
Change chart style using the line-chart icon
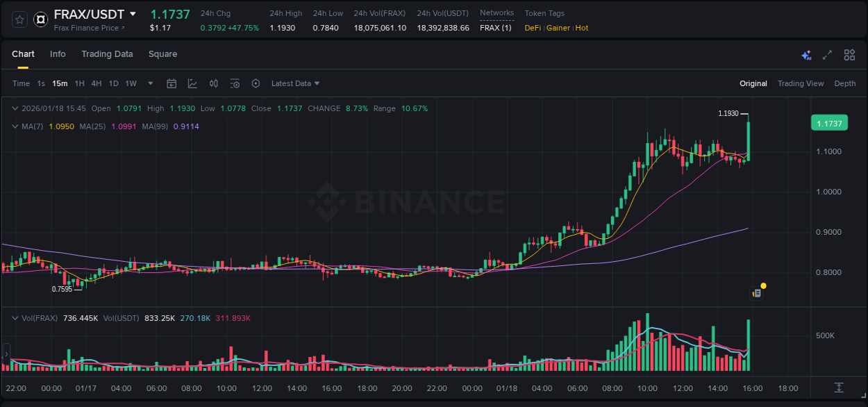(192, 83)
